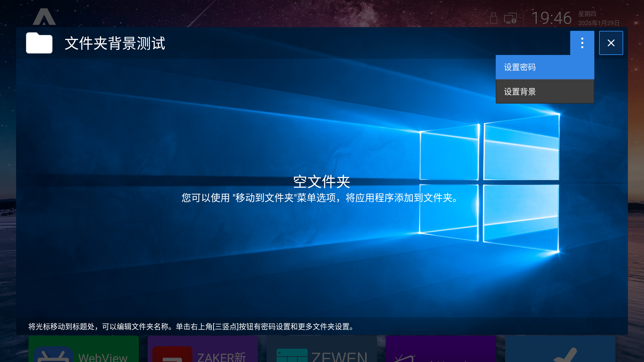Click the white folder icon in header
This screenshot has height=362, width=644.
coord(39,43)
